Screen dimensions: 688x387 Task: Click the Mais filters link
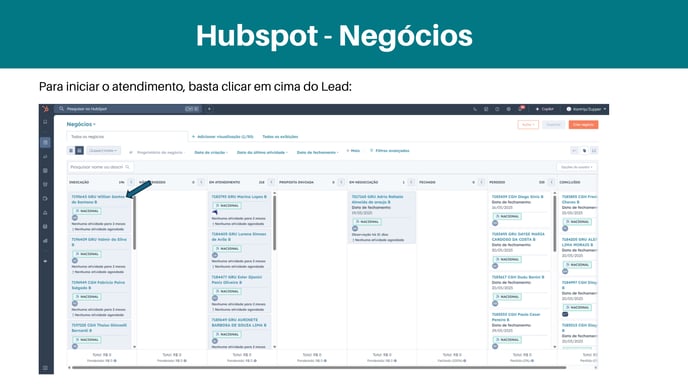[353, 150]
